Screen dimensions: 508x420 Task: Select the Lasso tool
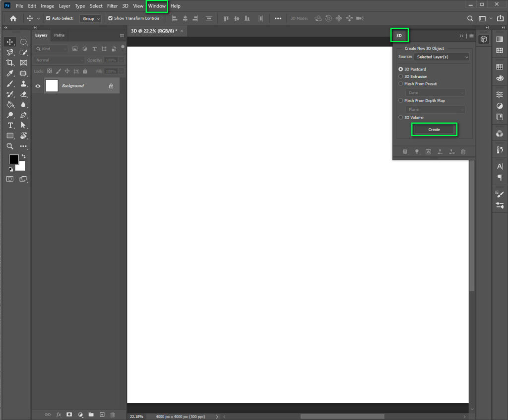click(x=10, y=52)
